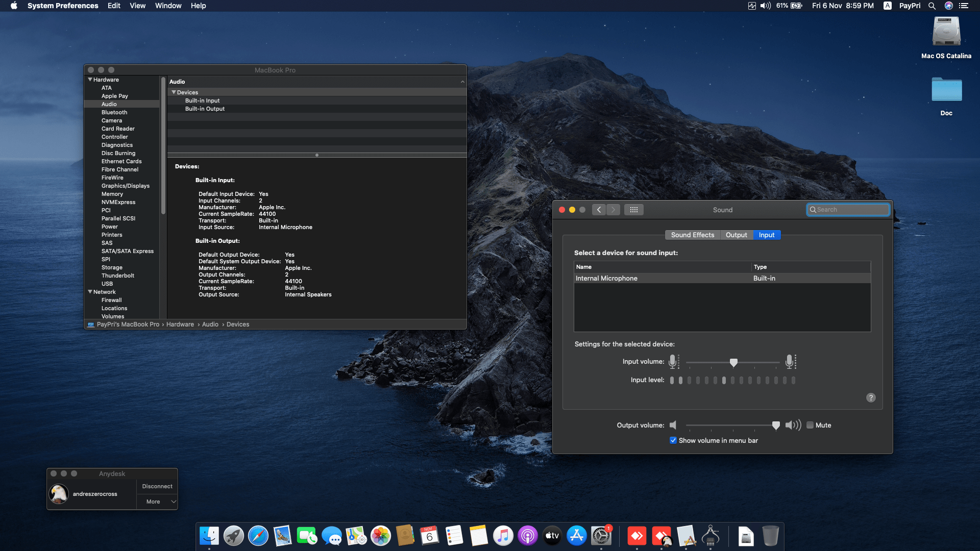Click the back arrow in Sound window
980x551 pixels.
coord(599,210)
